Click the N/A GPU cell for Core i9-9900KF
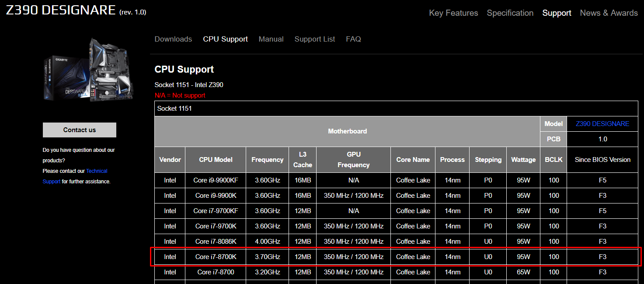Viewport: 644px width, 284px height. coord(354,180)
